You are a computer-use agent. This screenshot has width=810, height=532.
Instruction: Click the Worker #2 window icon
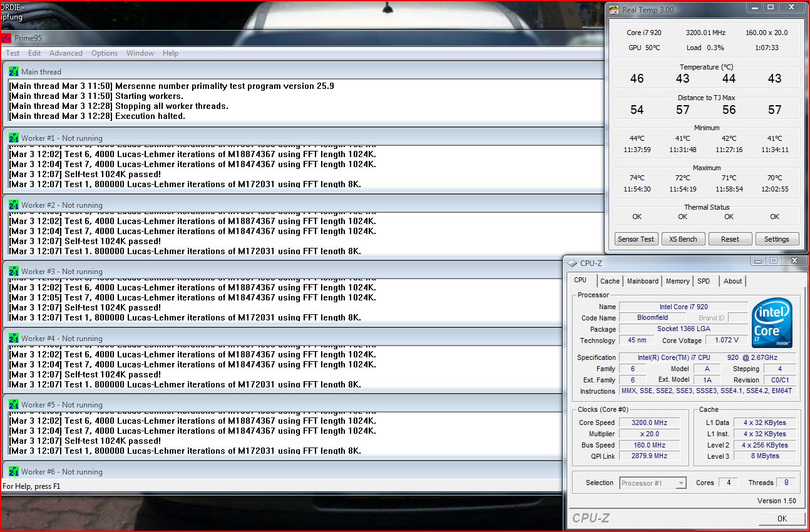[14, 205]
